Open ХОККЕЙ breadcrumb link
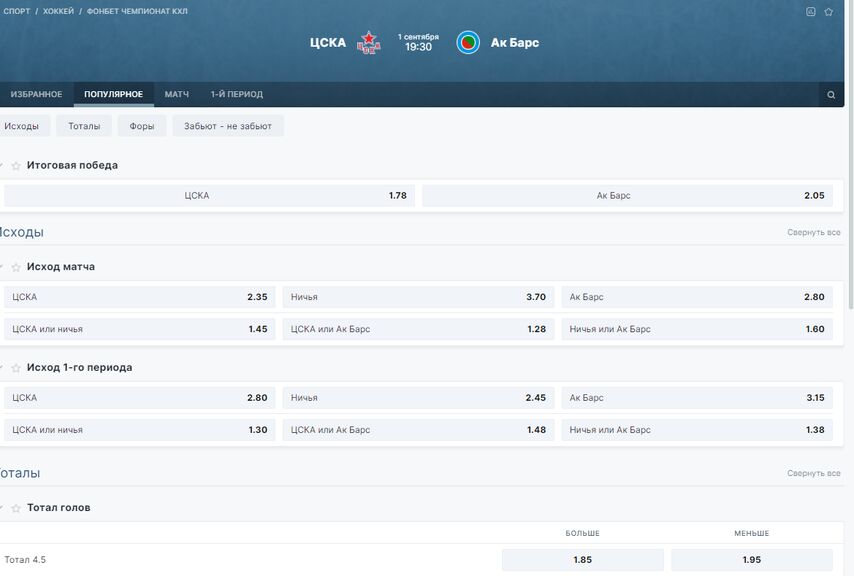The width and height of the screenshot is (854, 576). (58, 11)
